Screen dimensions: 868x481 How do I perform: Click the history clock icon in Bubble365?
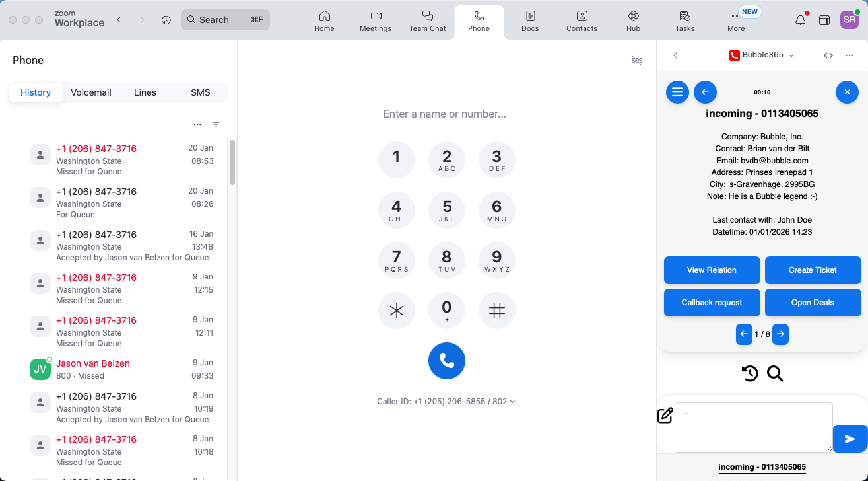[750, 374]
